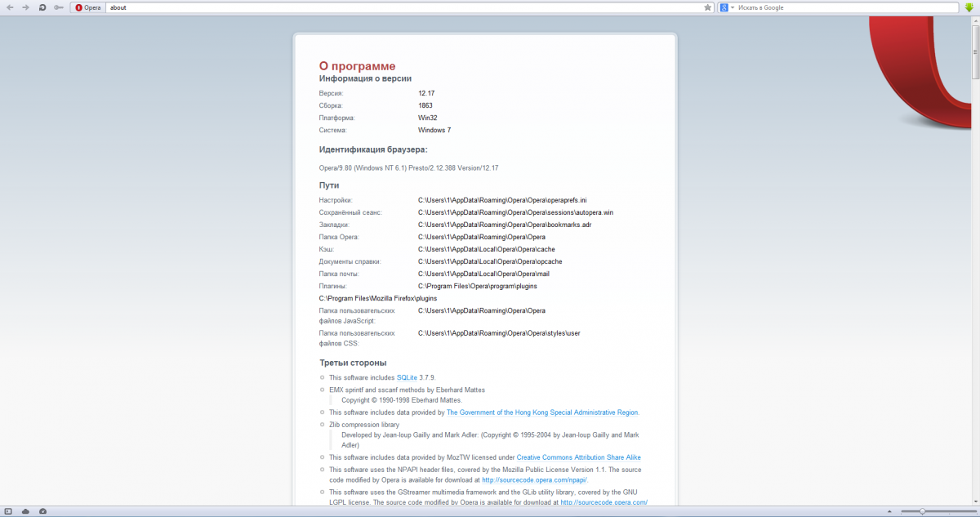Click the 'Пути' heading

pyautogui.click(x=329, y=185)
